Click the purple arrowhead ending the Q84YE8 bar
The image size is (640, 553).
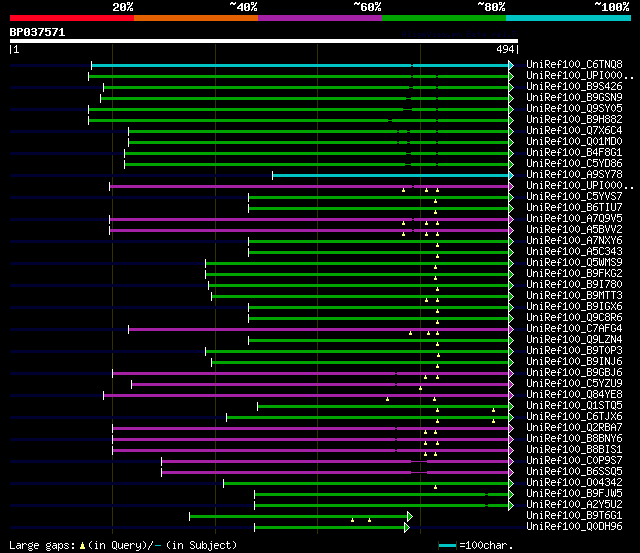[511, 395]
